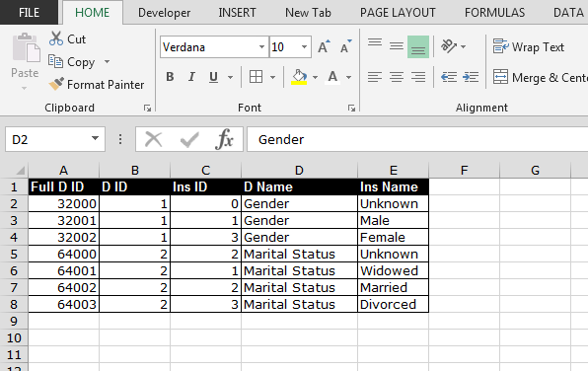This screenshot has width=588, height=371.
Task: Select the Divorced cell
Action: [393, 304]
